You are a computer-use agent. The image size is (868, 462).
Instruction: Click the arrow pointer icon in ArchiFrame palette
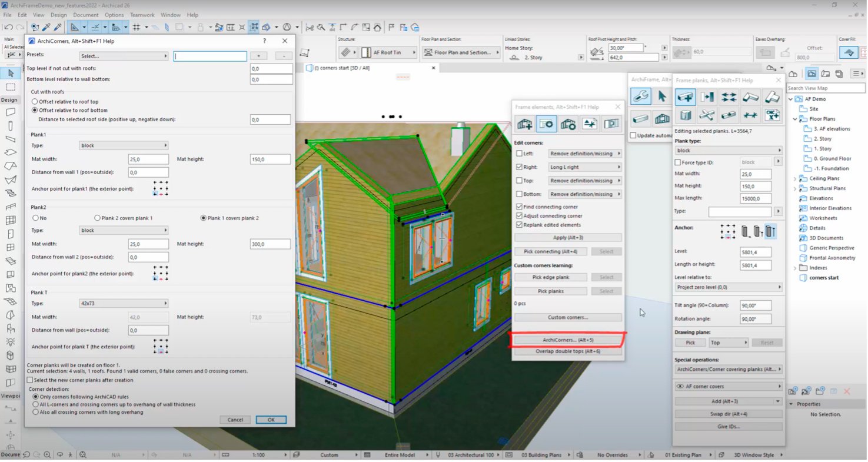pyautogui.click(x=661, y=96)
